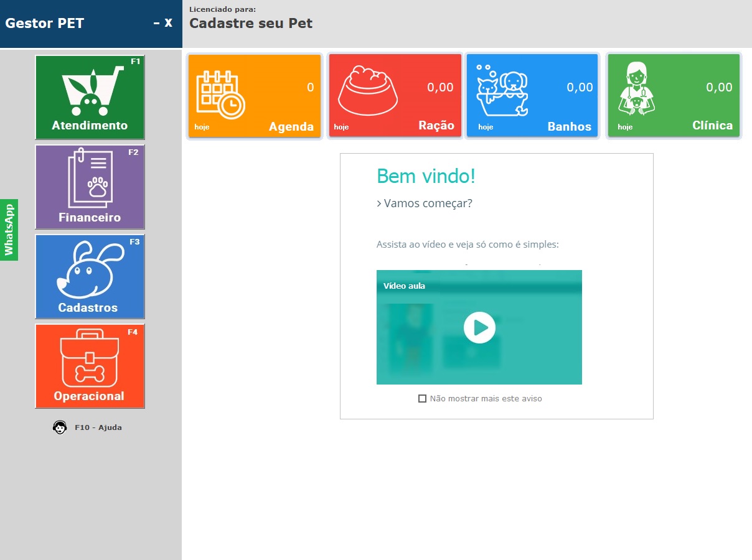Check the 'Não mostrar mais este aviso' box
This screenshot has height=560, width=752.
pos(422,398)
